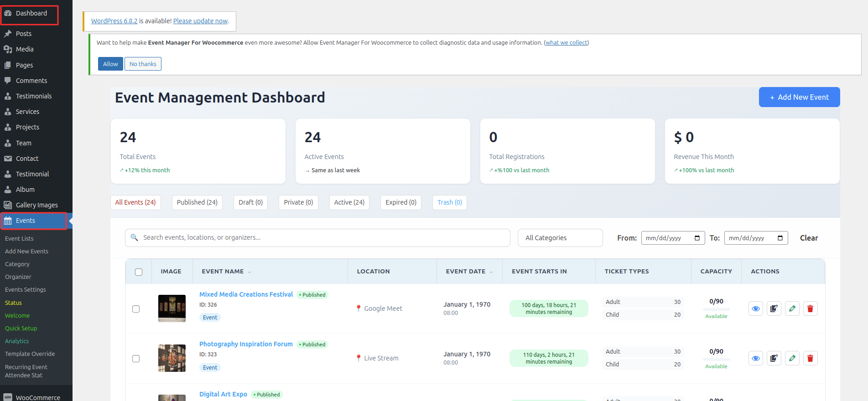
Task: Click the eye view icon for Mixed Media Creations Festival
Action: click(755, 308)
